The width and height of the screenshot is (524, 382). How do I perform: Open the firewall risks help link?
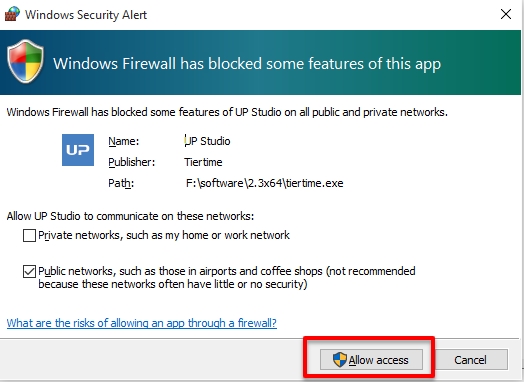tap(142, 323)
